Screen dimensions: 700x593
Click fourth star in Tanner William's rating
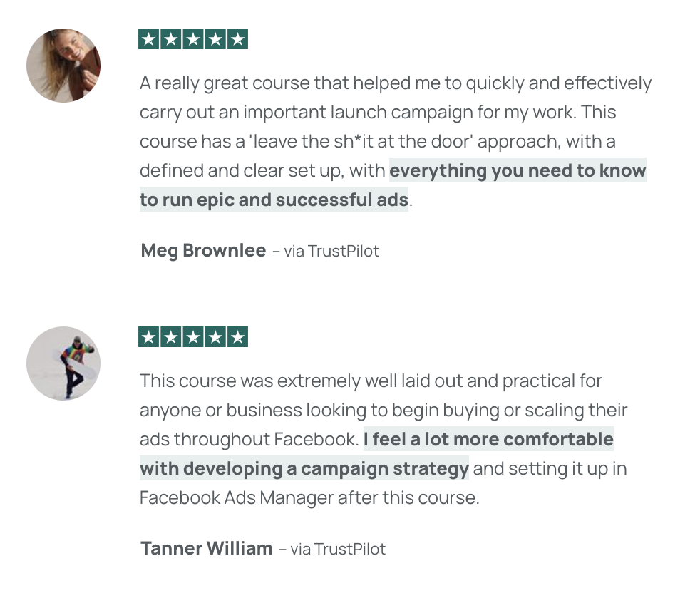coord(215,336)
